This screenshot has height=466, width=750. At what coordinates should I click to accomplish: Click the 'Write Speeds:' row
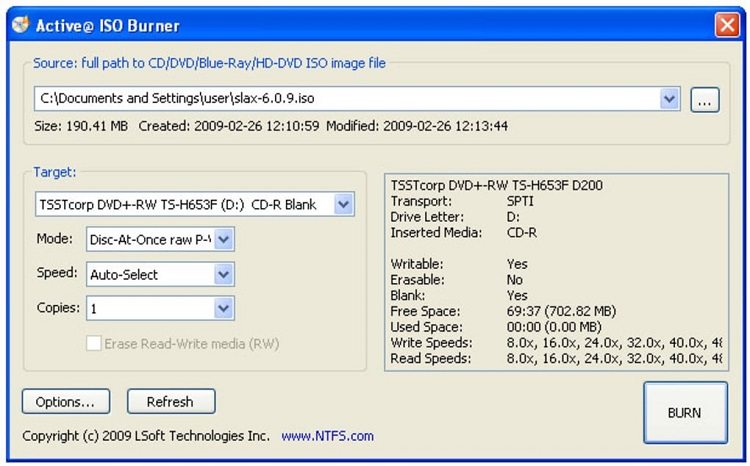pyautogui.click(x=556, y=343)
